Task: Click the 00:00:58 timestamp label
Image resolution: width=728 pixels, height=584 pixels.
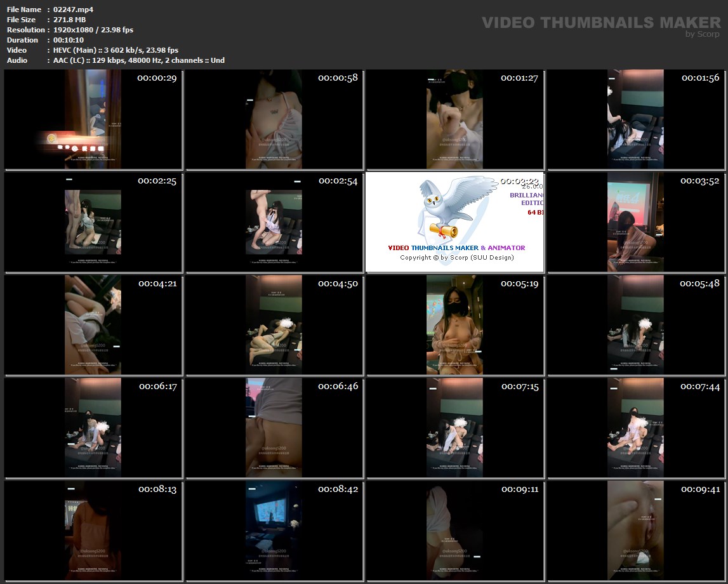Action: 338,77
